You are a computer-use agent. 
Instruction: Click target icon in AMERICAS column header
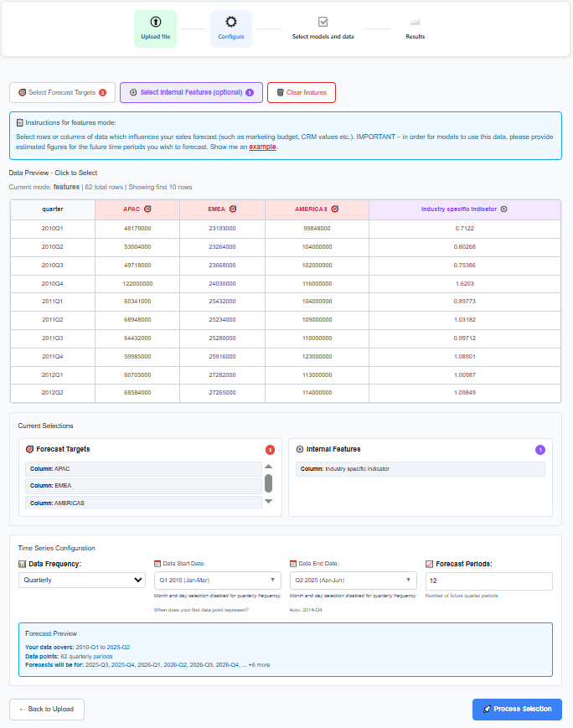click(335, 209)
